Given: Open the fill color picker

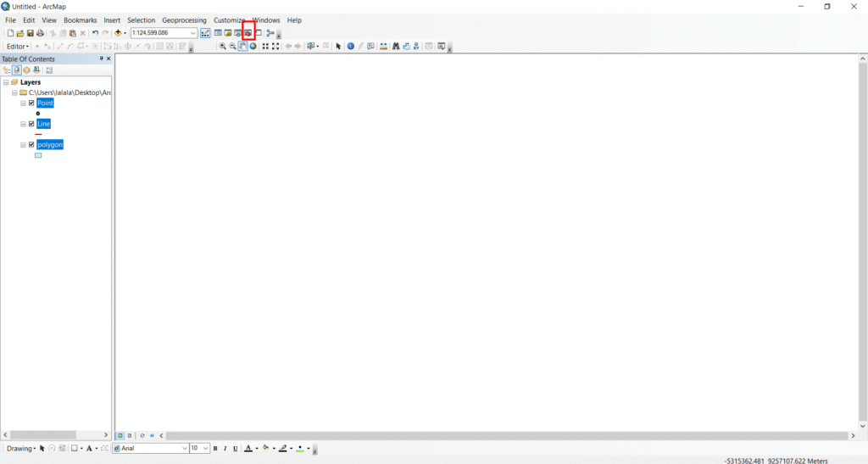Looking at the screenshot, I should point(265,449).
